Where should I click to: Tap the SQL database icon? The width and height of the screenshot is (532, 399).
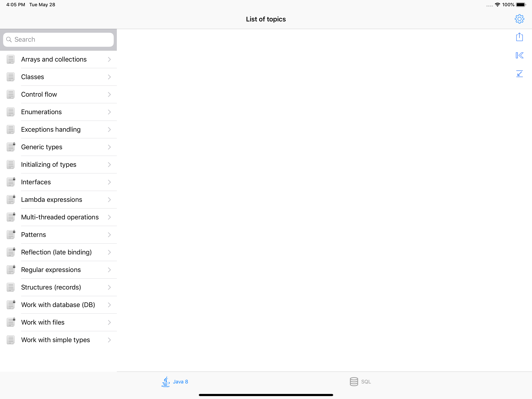(354, 381)
